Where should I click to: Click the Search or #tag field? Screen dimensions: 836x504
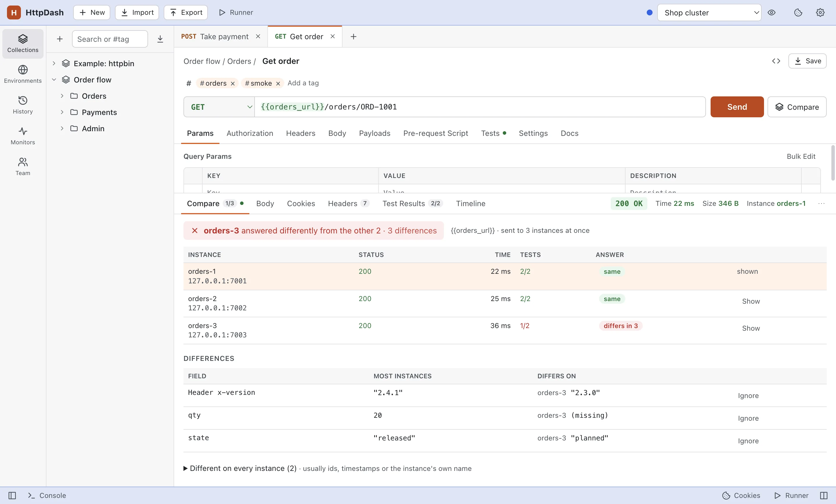(x=110, y=39)
